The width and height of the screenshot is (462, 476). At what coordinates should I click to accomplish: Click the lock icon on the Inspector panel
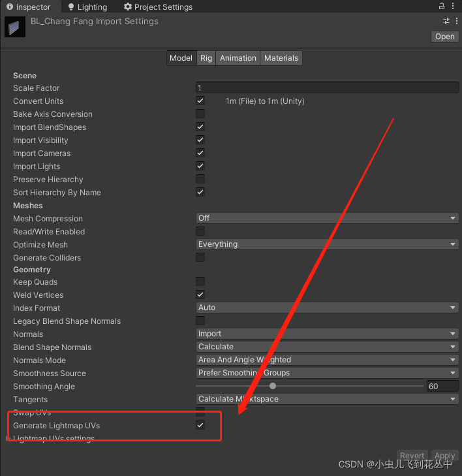pyautogui.click(x=442, y=6)
